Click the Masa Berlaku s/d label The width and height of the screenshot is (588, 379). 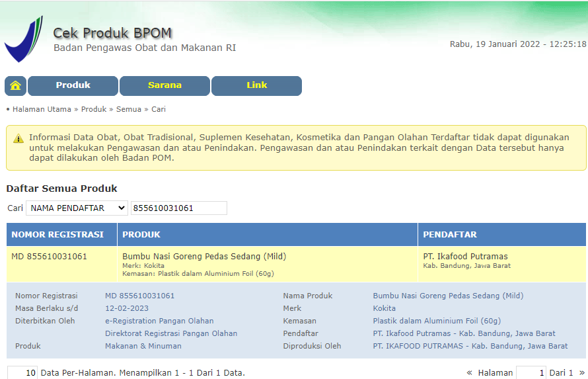click(46, 308)
